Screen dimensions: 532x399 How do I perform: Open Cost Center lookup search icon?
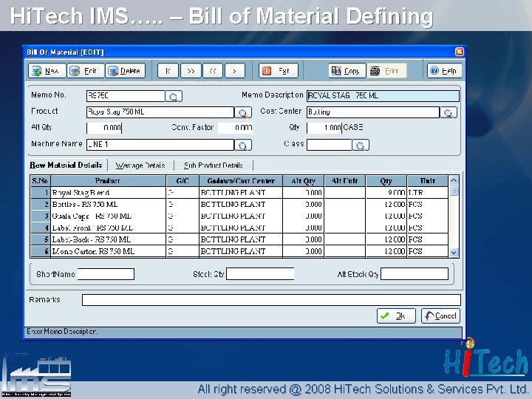tap(449, 112)
